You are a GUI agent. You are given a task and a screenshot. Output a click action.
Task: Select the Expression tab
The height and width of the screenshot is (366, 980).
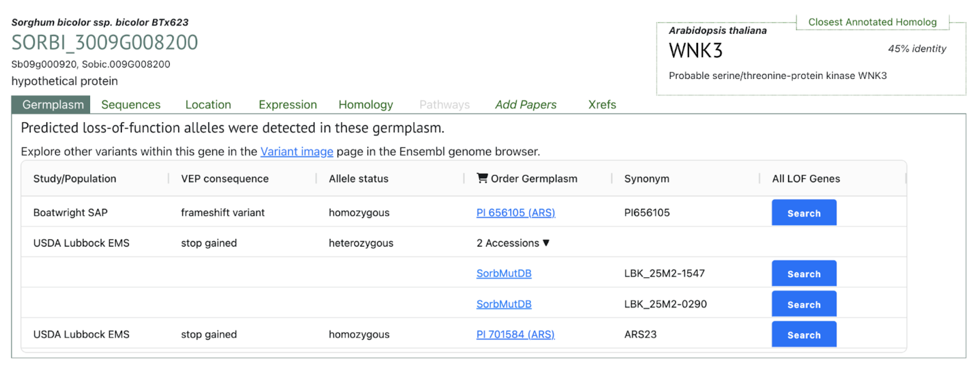point(287,105)
